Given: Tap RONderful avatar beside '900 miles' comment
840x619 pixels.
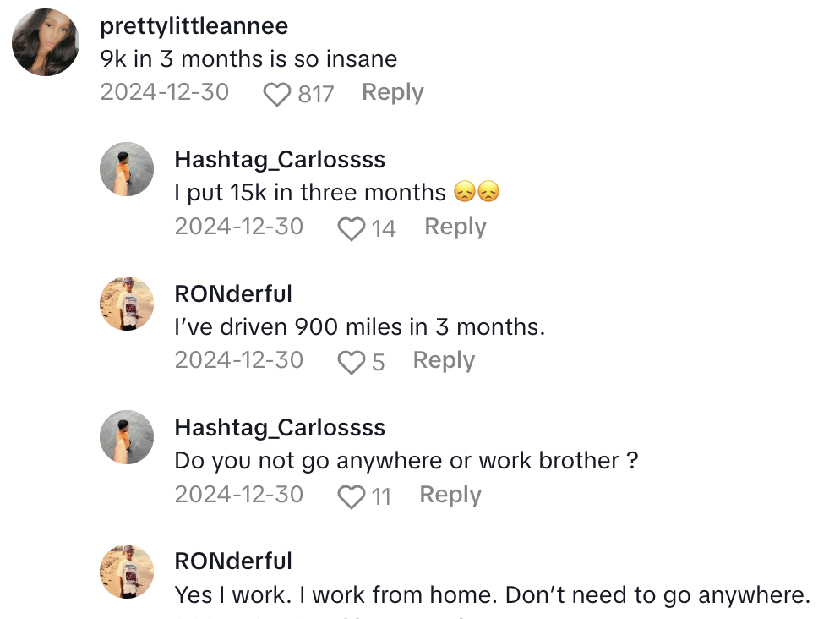Looking at the screenshot, I should (x=127, y=304).
